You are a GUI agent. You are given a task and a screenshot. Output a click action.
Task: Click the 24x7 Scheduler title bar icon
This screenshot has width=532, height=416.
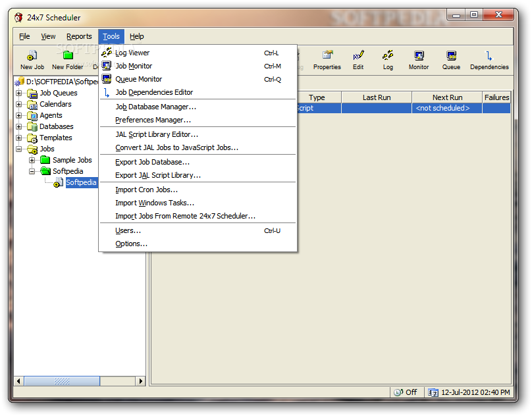coord(18,17)
